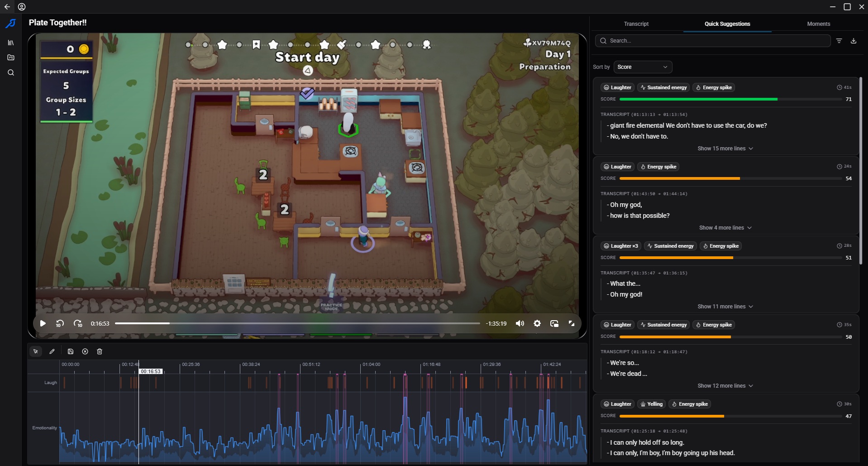The width and height of the screenshot is (868, 466).
Task: Switch to the Quick Suggestions tab
Action: coord(727,24)
